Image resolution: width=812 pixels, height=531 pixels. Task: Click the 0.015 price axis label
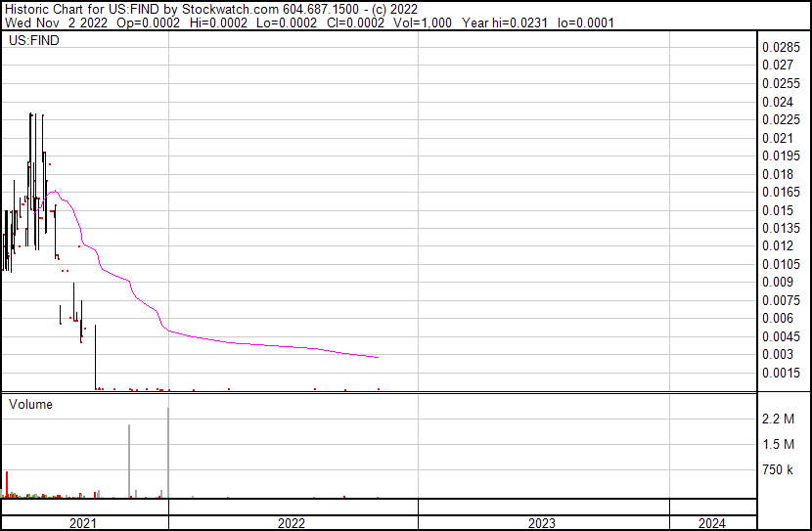tap(777, 210)
